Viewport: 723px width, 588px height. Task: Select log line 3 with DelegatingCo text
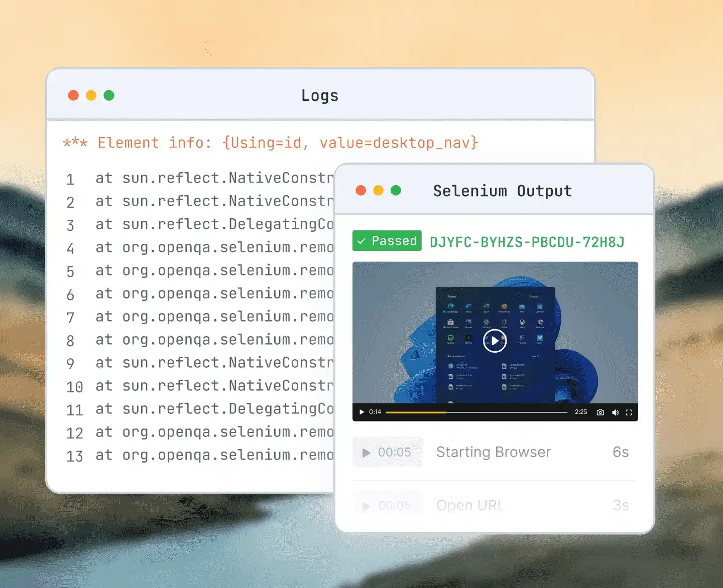coord(200,225)
